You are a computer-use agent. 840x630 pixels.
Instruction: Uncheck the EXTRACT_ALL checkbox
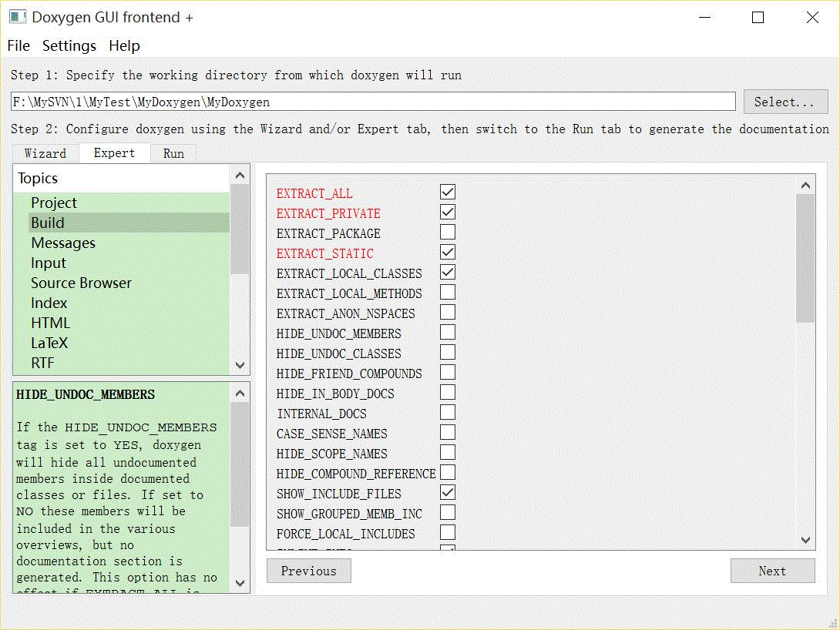click(448, 193)
